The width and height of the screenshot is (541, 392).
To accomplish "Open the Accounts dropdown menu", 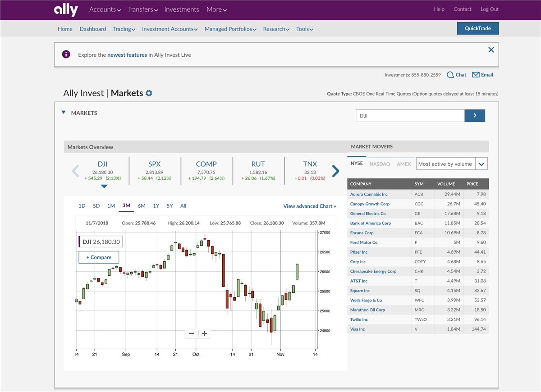I will tap(105, 9).
